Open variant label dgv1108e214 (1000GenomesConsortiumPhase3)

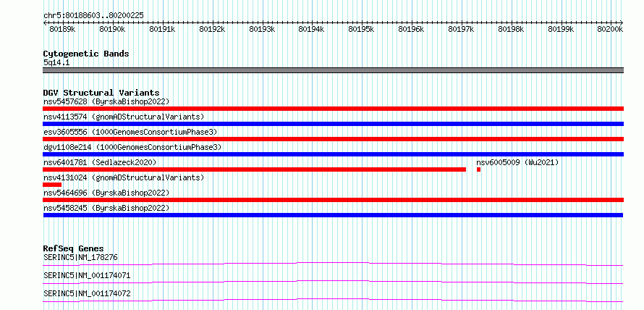click(132, 147)
